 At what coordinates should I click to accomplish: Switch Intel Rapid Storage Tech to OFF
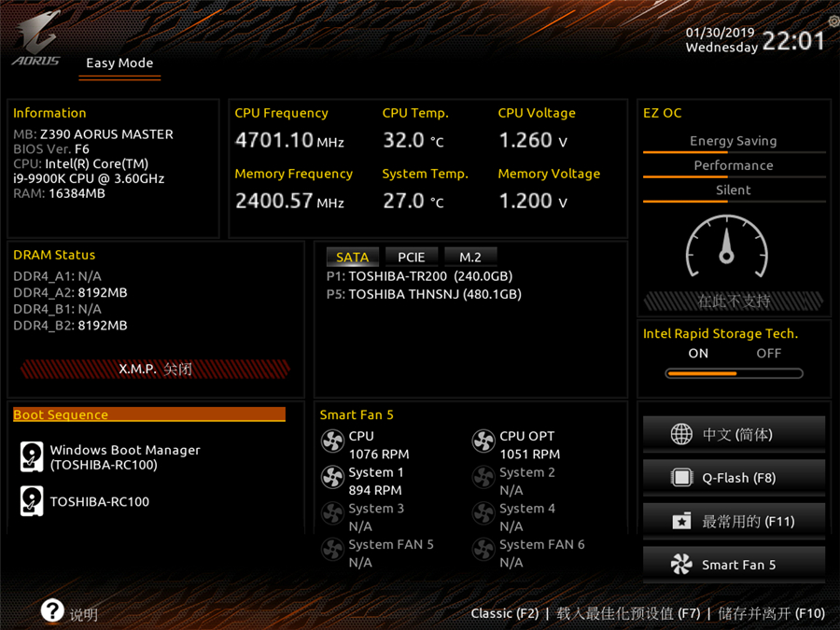click(768, 354)
